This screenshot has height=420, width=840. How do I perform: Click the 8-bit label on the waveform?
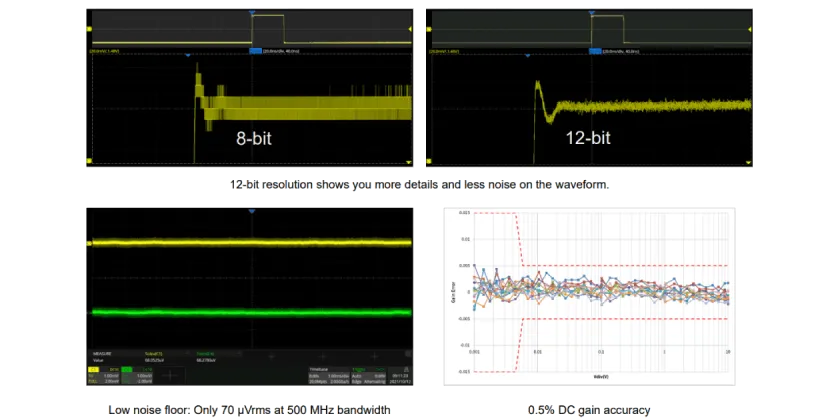[x=253, y=139]
